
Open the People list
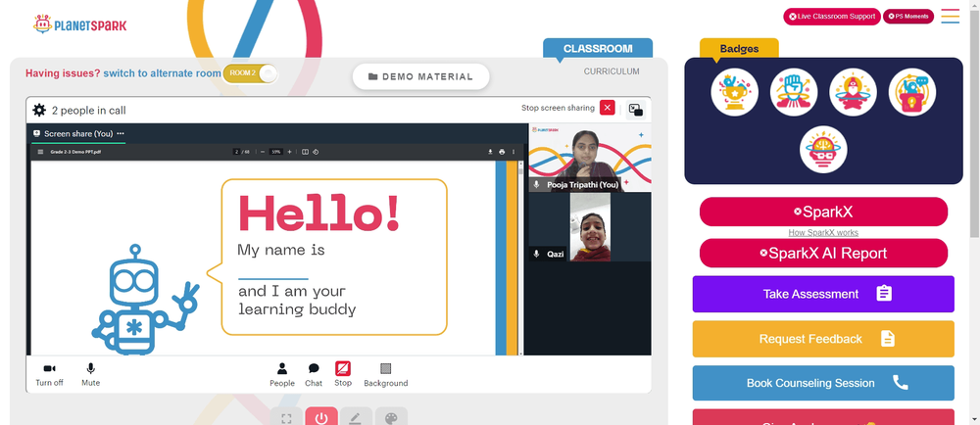click(x=282, y=374)
